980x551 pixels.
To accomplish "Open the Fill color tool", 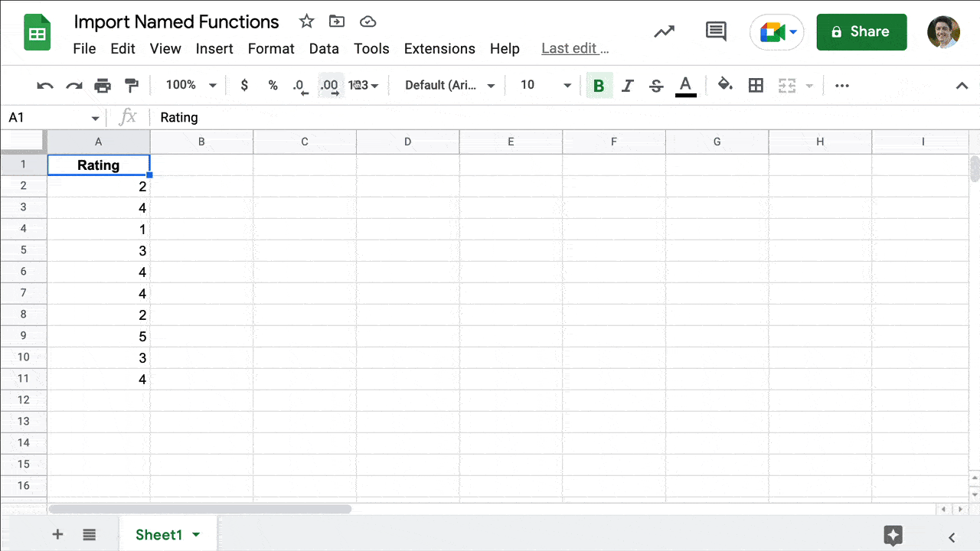I will [724, 85].
